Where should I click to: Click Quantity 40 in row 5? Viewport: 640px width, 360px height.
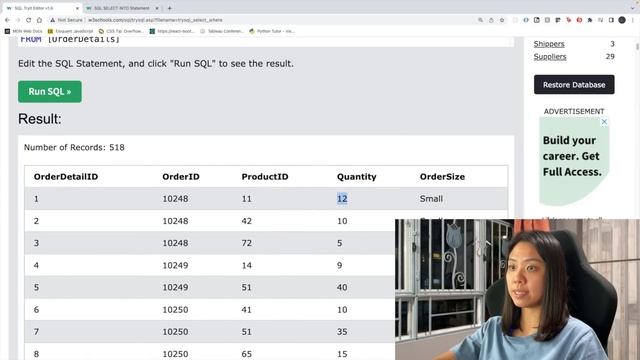(342, 287)
